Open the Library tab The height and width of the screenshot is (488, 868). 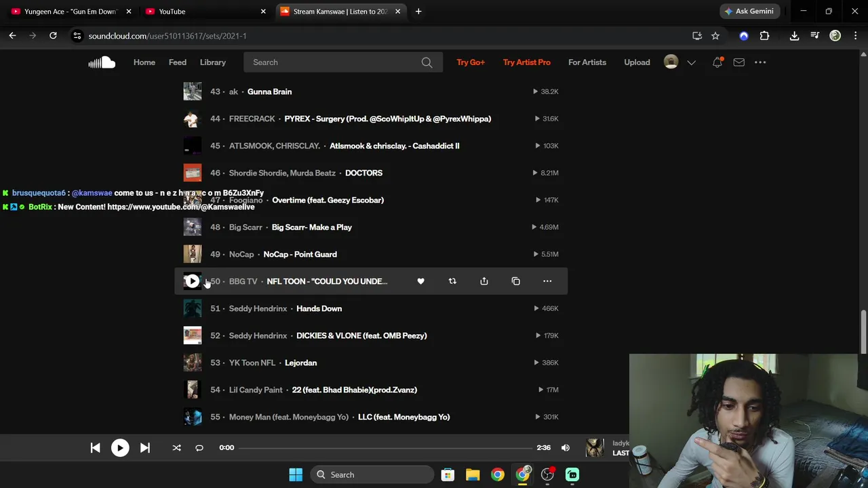(213, 62)
